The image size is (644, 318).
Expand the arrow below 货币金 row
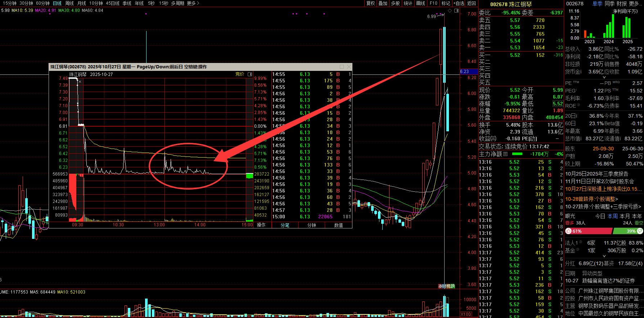604,77
